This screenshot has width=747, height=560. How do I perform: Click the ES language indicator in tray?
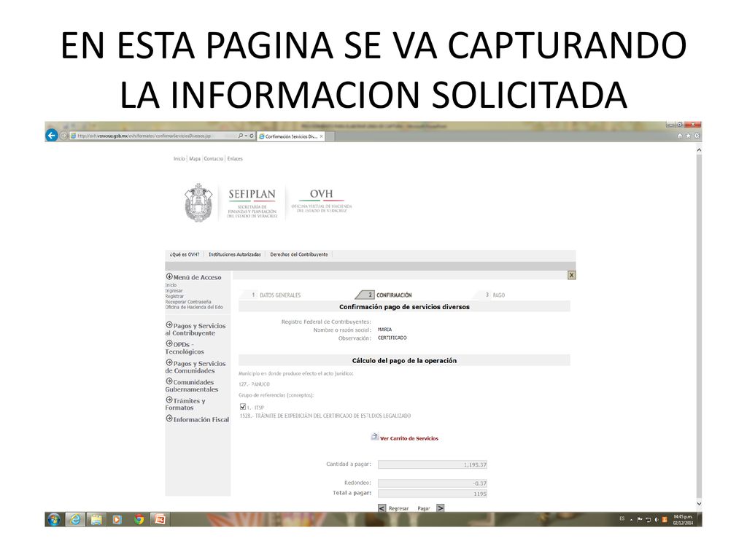(x=622, y=518)
